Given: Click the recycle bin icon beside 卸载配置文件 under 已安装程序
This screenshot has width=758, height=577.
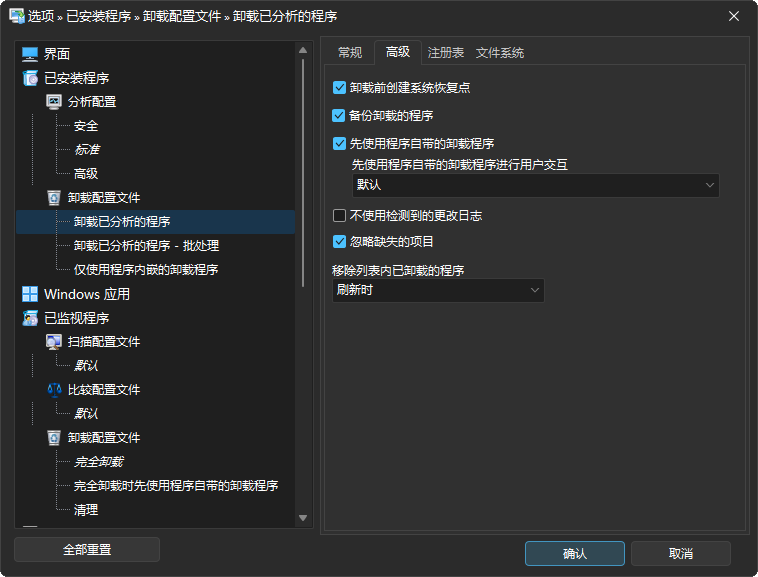Looking at the screenshot, I should click(54, 198).
